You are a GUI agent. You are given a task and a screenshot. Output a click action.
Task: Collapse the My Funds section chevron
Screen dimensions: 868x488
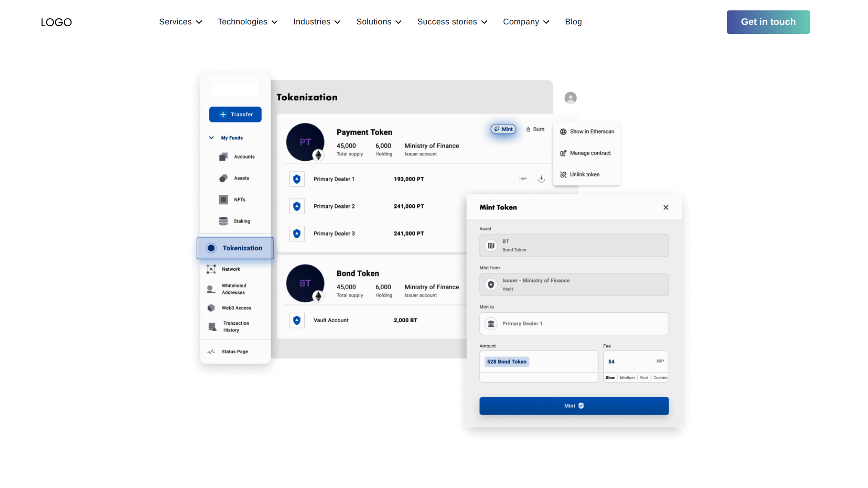(211, 138)
